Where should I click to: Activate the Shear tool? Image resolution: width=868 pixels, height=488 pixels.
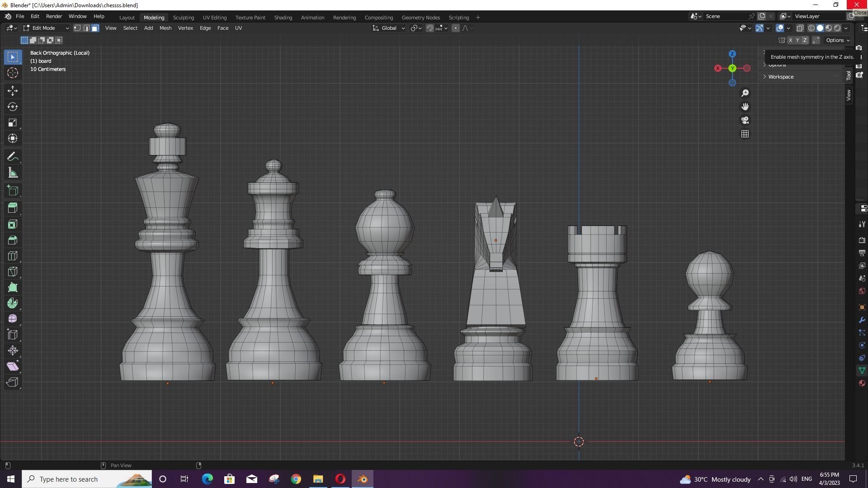pos(13,366)
